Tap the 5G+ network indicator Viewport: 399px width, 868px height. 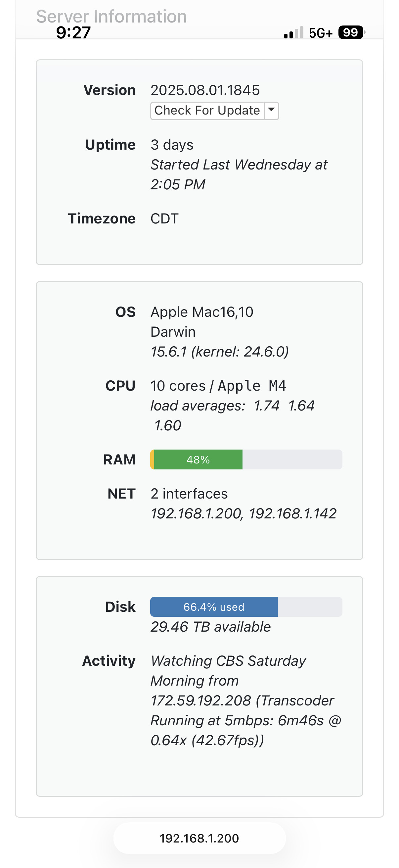pos(321,33)
